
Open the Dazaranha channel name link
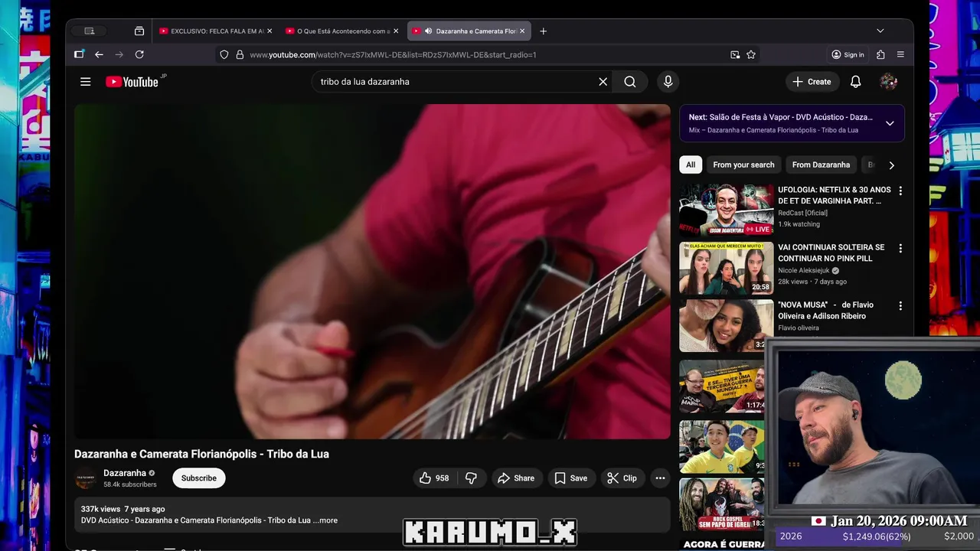tap(125, 473)
